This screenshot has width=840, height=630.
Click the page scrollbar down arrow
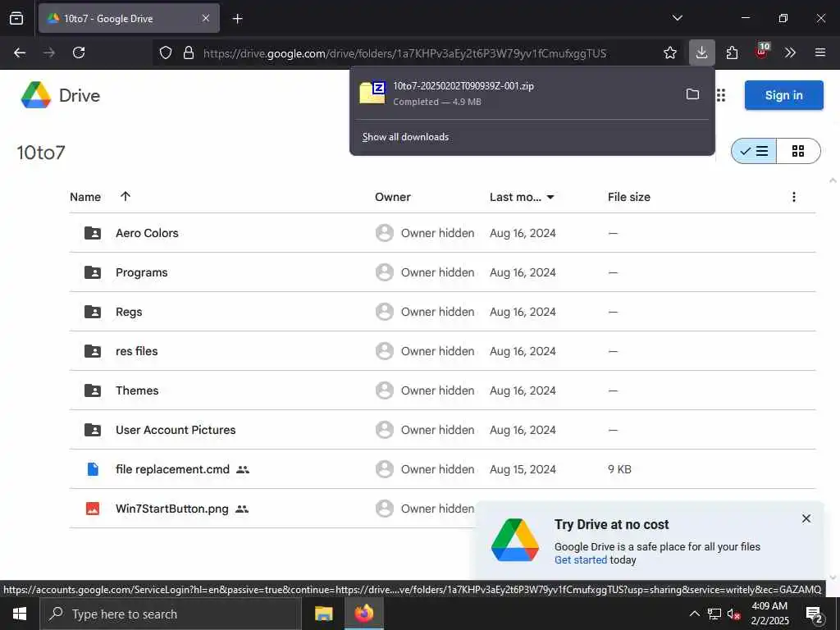(x=833, y=577)
